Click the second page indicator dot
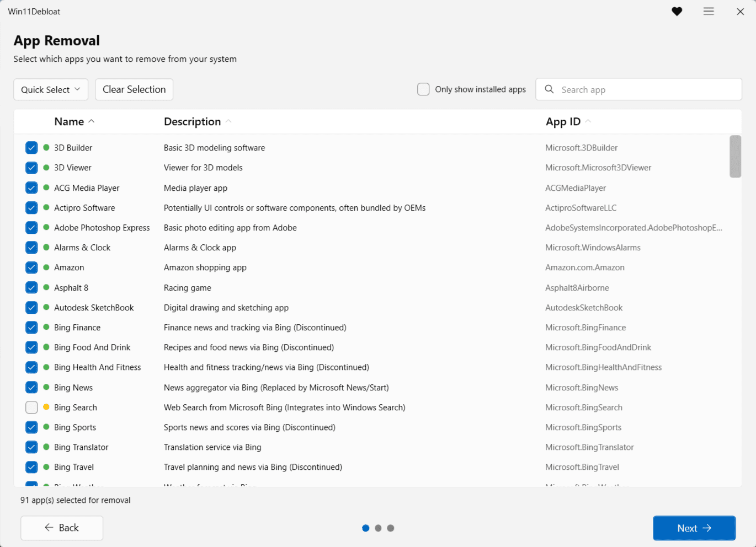The width and height of the screenshot is (756, 547). point(378,528)
